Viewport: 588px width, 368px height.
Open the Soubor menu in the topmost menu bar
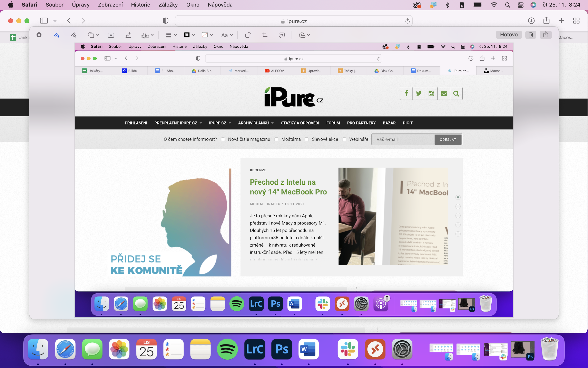pyautogui.click(x=55, y=5)
